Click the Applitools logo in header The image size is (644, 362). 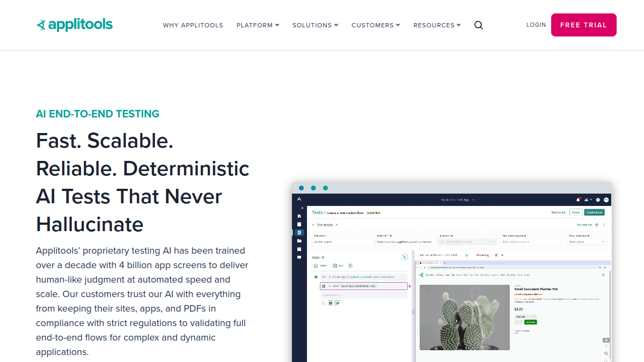coord(74,25)
